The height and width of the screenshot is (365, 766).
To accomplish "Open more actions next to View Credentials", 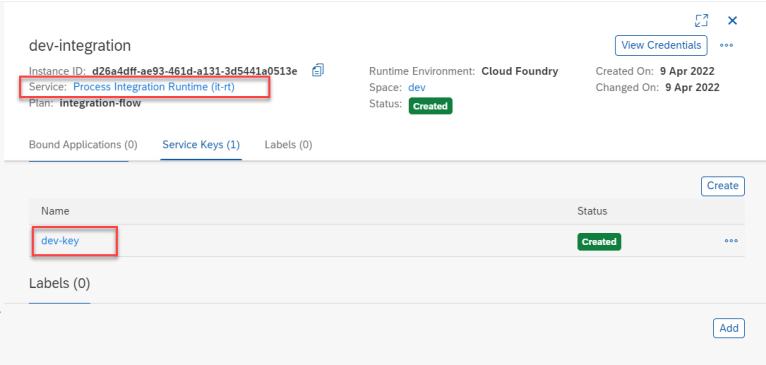I will point(726,45).
